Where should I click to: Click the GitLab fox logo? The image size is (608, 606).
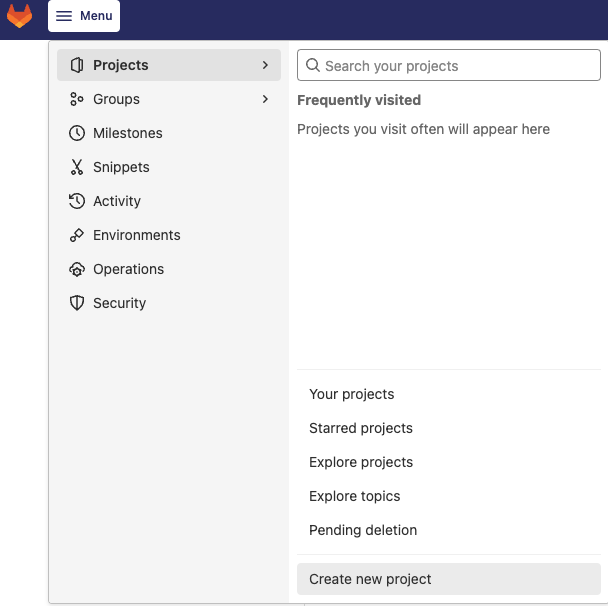[20, 16]
